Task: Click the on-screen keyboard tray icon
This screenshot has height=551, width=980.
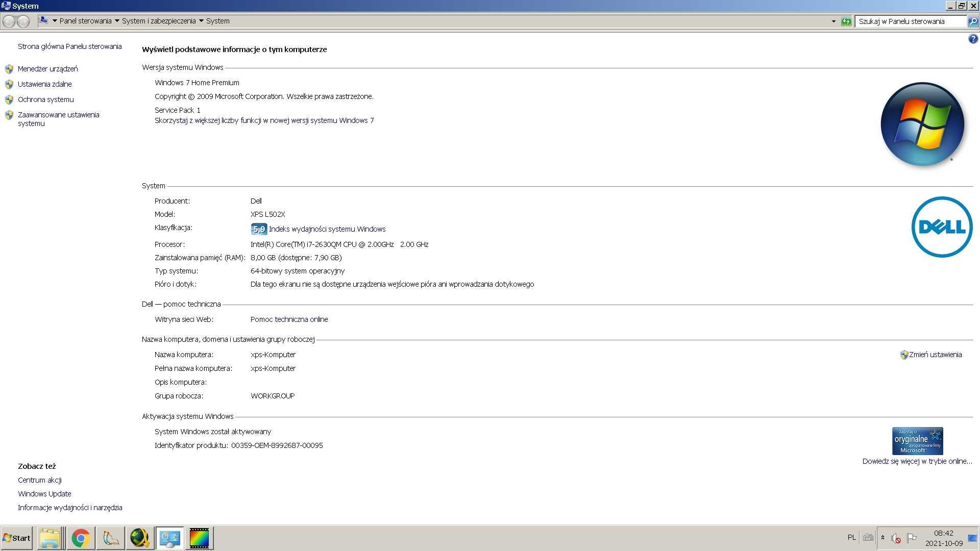Action: tap(868, 538)
